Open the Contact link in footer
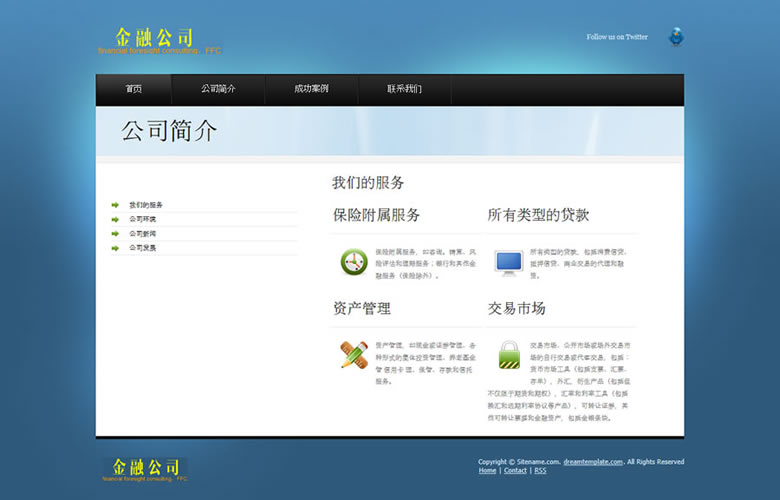Screen dimensions: 780x500 (x=515, y=471)
